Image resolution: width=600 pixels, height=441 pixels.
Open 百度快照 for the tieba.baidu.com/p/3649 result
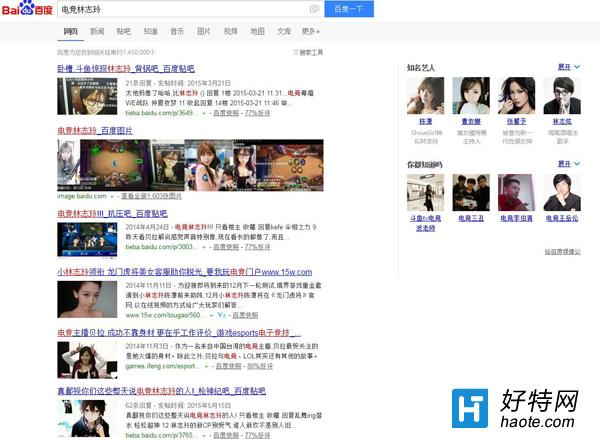pyautogui.click(x=226, y=113)
